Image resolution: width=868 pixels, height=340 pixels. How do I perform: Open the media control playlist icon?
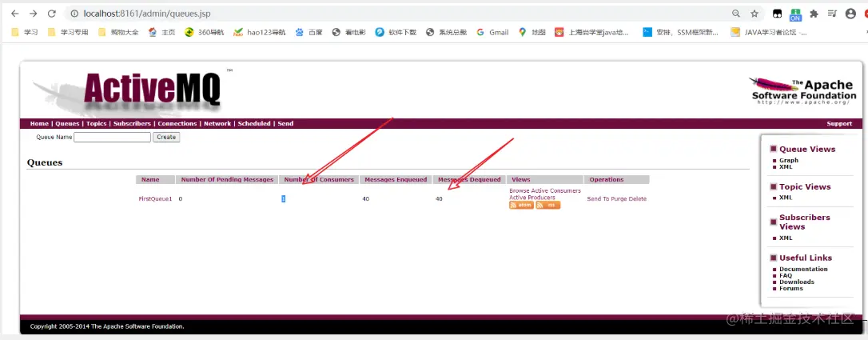coord(832,14)
